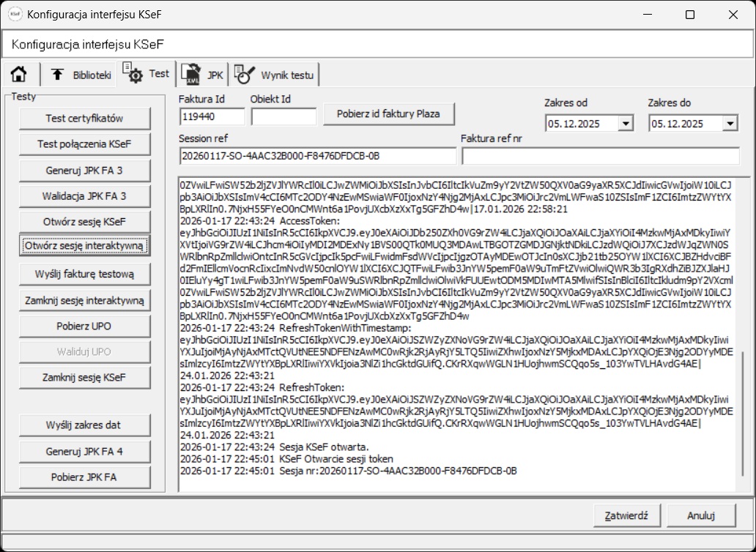Screen dimensions: 756x552
Task: Cancel with the Anuluj button
Action: pos(701,515)
